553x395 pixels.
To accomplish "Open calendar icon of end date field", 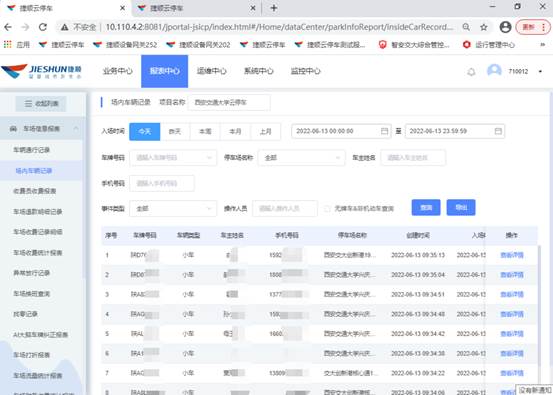I will 498,131.
